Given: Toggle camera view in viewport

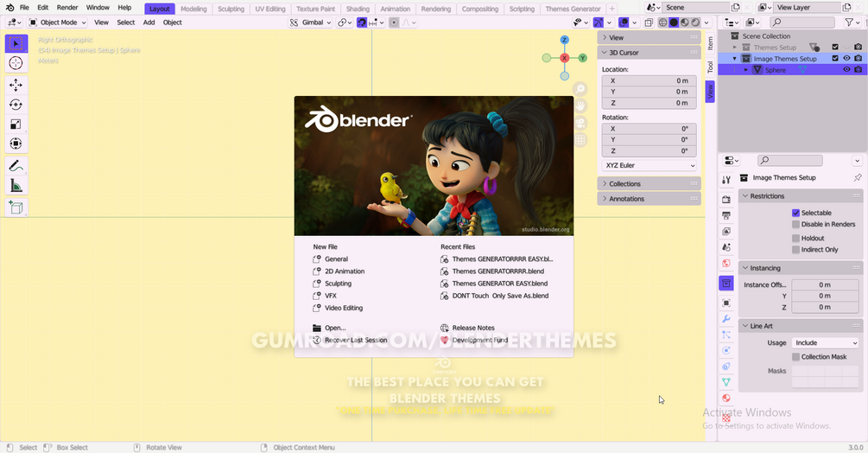Looking at the screenshot, I should [580, 123].
